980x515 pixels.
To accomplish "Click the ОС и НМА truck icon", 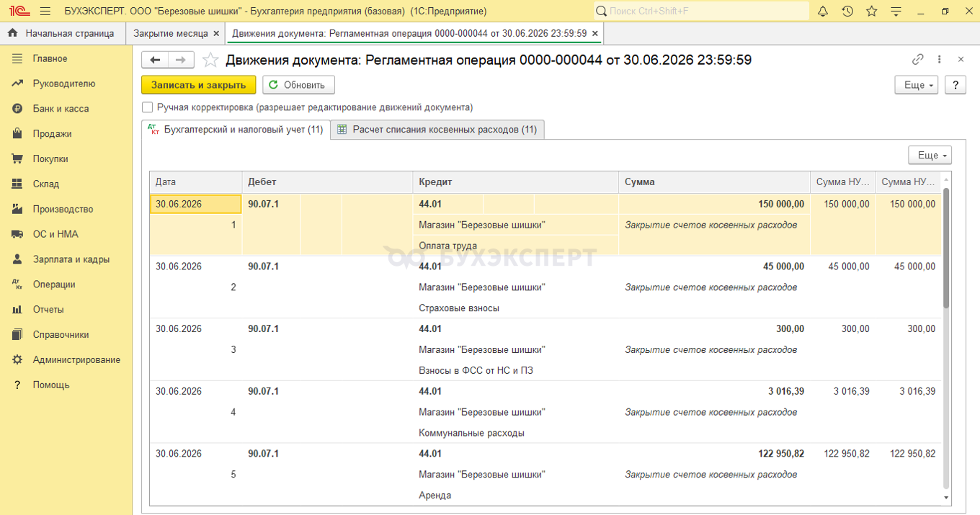I will 17,234.
